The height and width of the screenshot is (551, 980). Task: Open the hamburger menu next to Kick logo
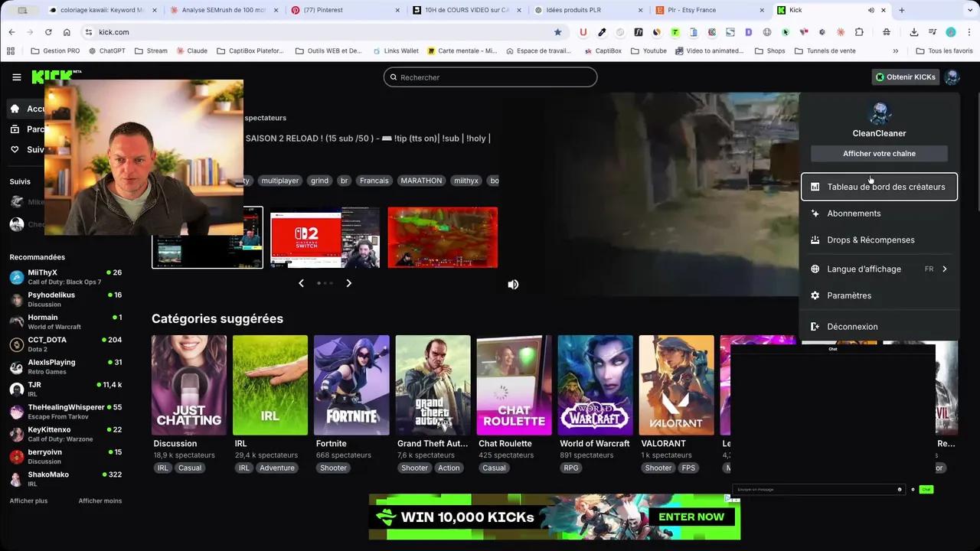[17, 77]
